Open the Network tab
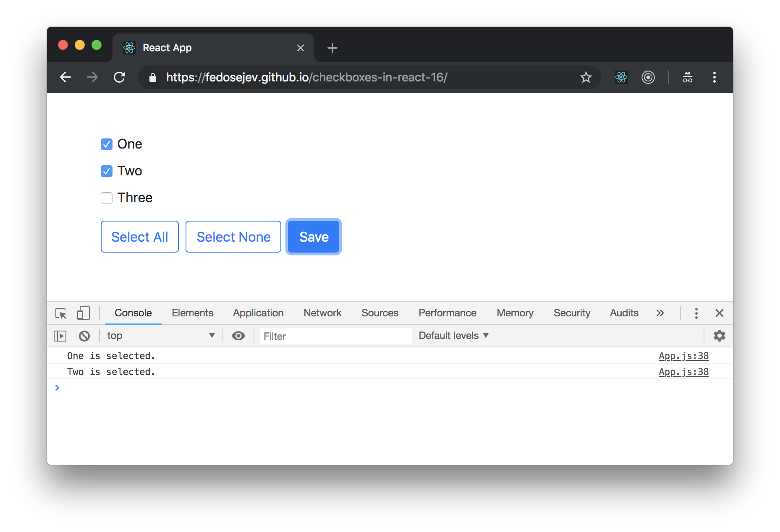The width and height of the screenshot is (780, 532). [323, 313]
